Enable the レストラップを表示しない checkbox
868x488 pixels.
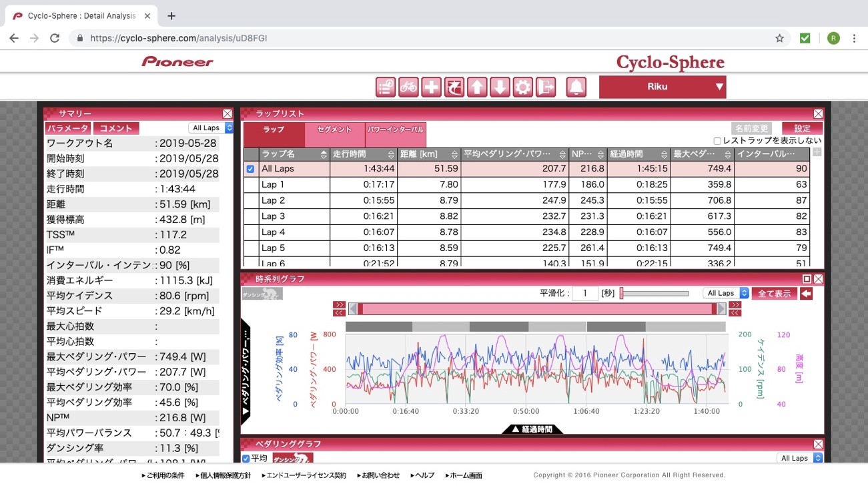point(717,141)
